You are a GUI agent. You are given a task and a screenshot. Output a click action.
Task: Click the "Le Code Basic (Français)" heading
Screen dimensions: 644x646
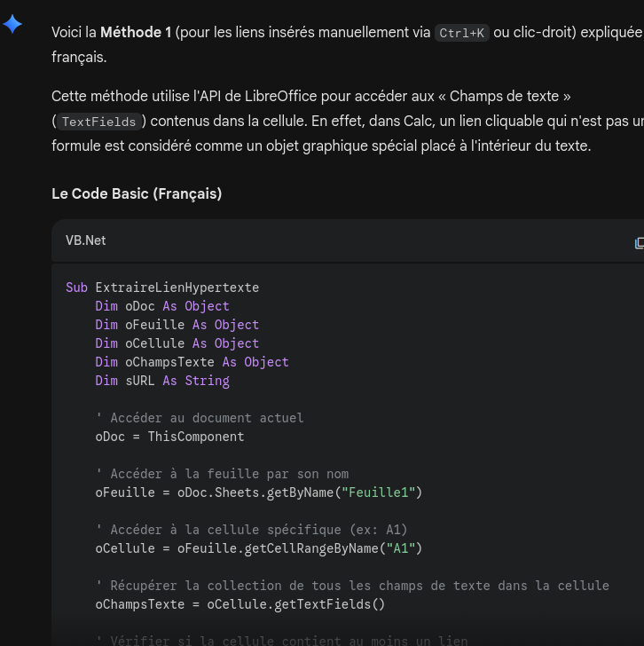pos(137,193)
